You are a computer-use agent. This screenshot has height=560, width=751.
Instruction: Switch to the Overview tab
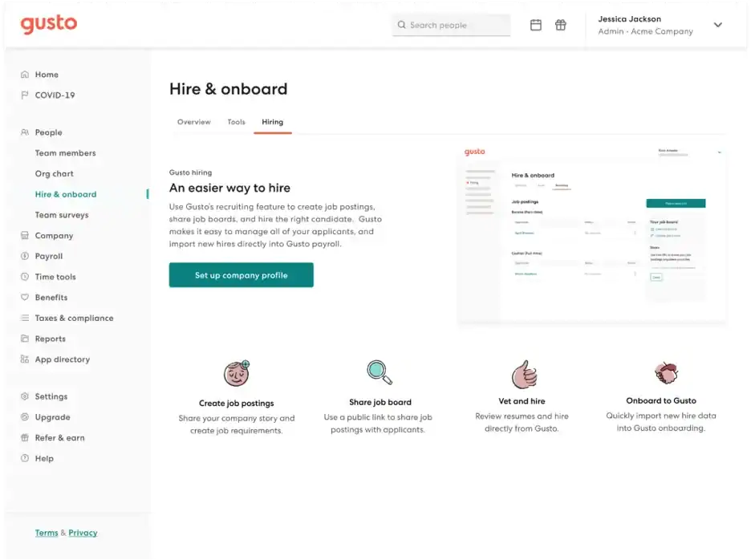193,122
